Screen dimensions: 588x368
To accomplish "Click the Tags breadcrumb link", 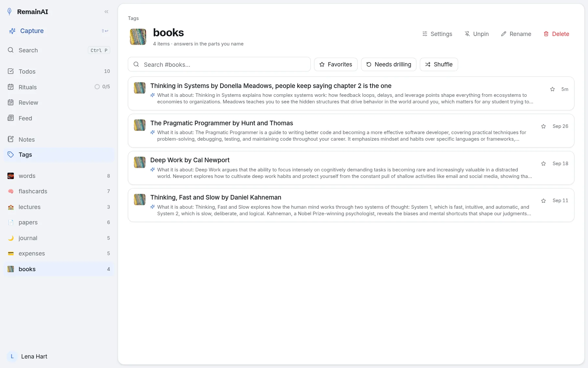I will pyautogui.click(x=133, y=18).
